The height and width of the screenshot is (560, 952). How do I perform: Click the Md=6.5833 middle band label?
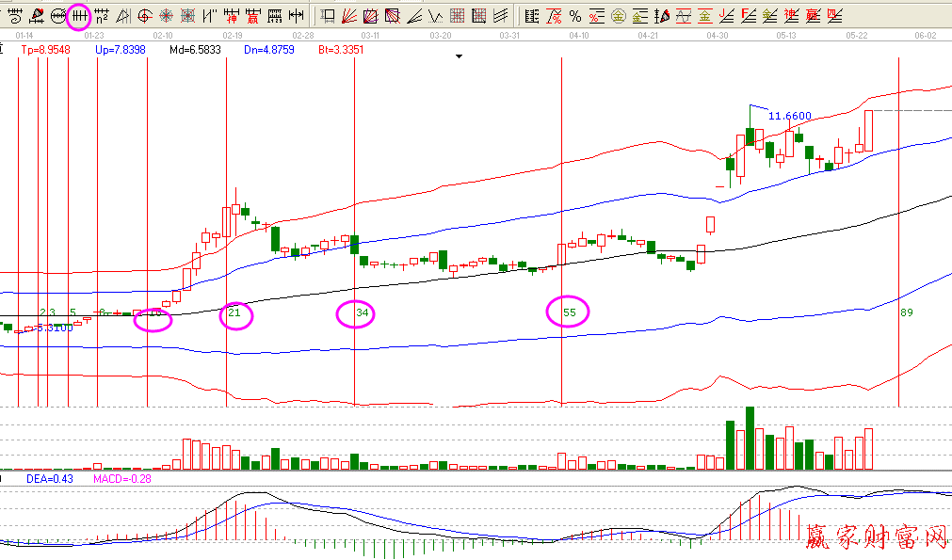(x=191, y=49)
